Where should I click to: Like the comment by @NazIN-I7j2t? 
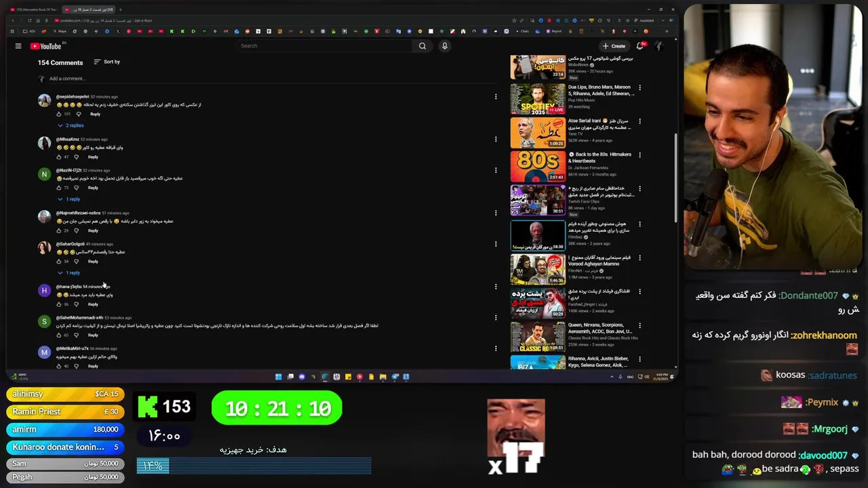[x=59, y=188]
